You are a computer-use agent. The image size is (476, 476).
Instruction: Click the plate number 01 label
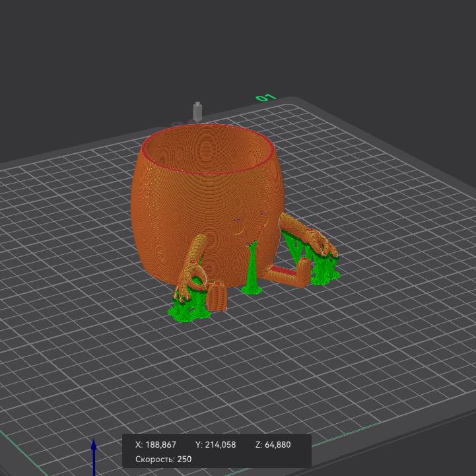(x=266, y=98)
